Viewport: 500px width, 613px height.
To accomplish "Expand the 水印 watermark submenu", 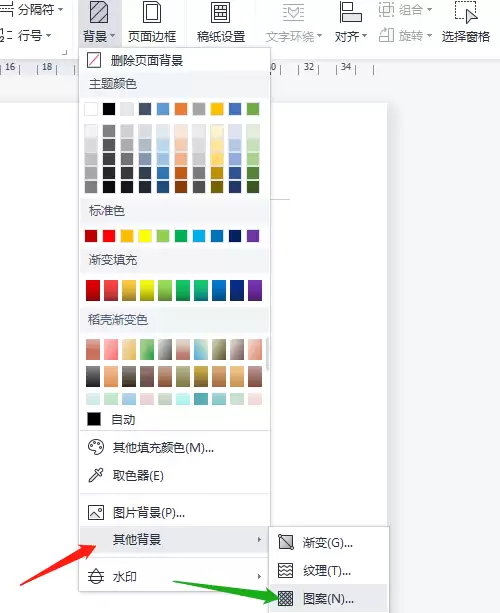I will (174, 577).
